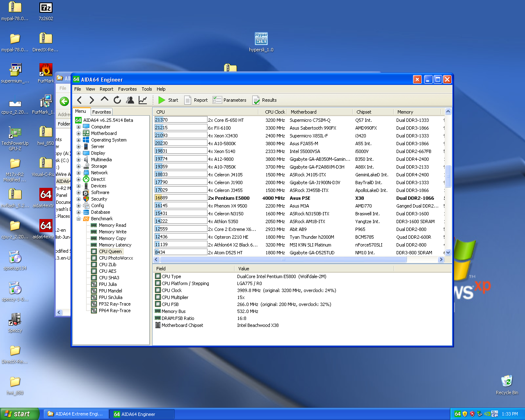The image size is (525, 420).
Task: Collapse the Benchmark tree node
Action: click(78, 219)
